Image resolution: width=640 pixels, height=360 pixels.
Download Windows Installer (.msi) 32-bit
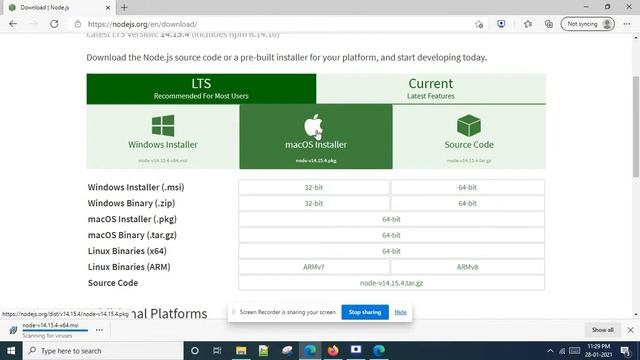coord(314,187)
